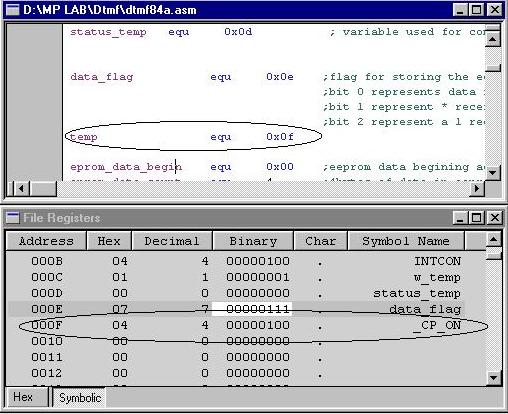Open the dtmf84a.asm window system menu icon

click(x=13, y=10)
